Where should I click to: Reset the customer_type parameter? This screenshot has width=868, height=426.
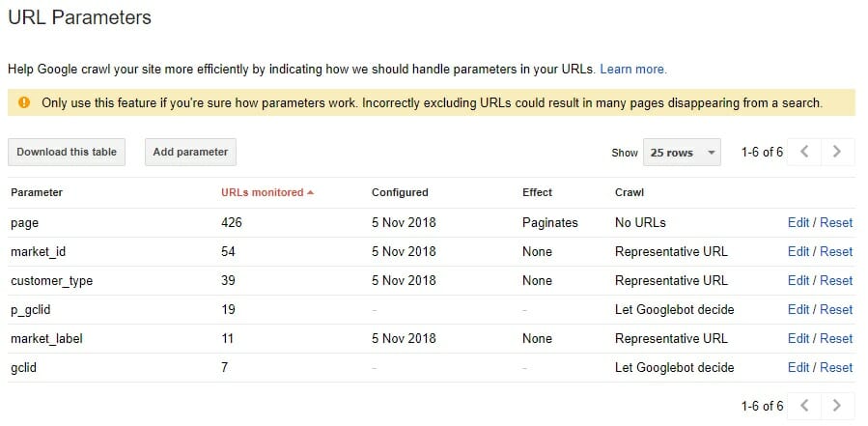click(836, 280)
